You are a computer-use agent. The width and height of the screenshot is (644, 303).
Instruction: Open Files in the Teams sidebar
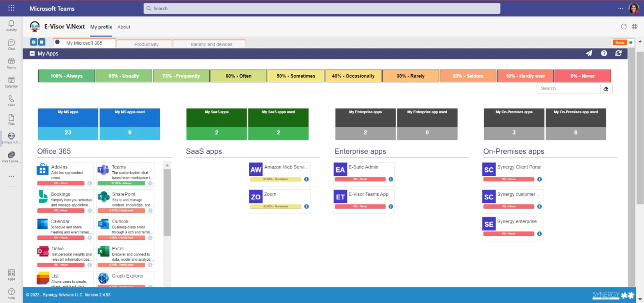click(x=11, y=120)
